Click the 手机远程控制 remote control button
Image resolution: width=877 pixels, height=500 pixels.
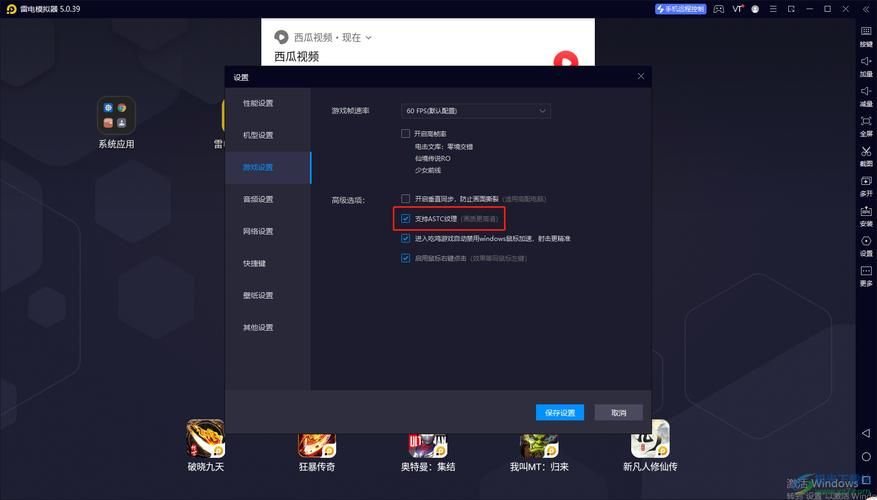[681, 9]
